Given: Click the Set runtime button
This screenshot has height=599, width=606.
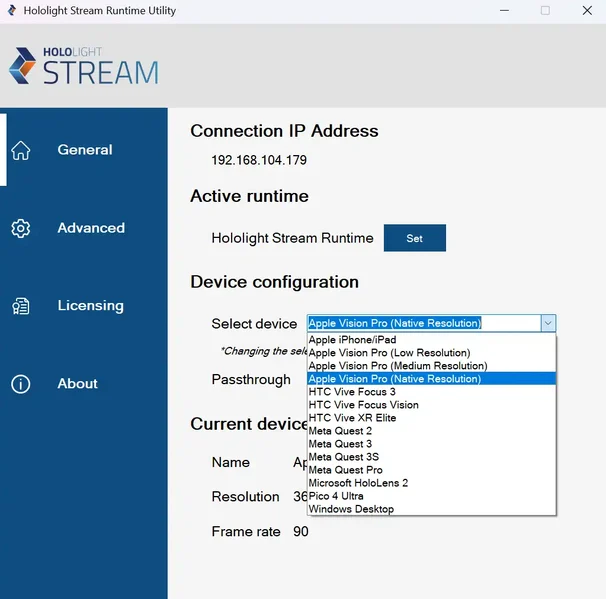Looking at the screenshot, I should point(415,238).
